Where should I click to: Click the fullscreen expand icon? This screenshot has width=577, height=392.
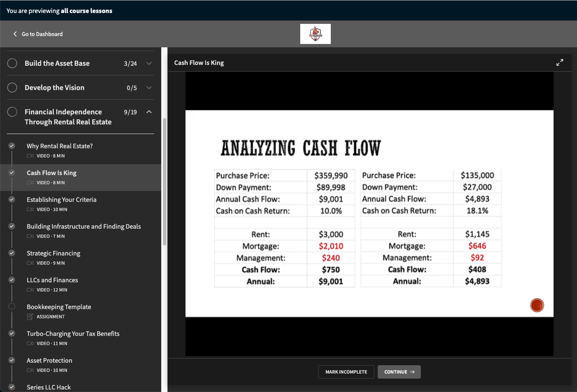pyautogui.click(x=559, y=62)
